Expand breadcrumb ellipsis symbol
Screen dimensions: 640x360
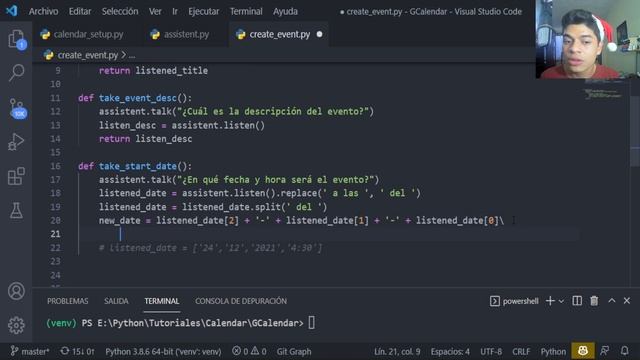(x=132, y=55)
